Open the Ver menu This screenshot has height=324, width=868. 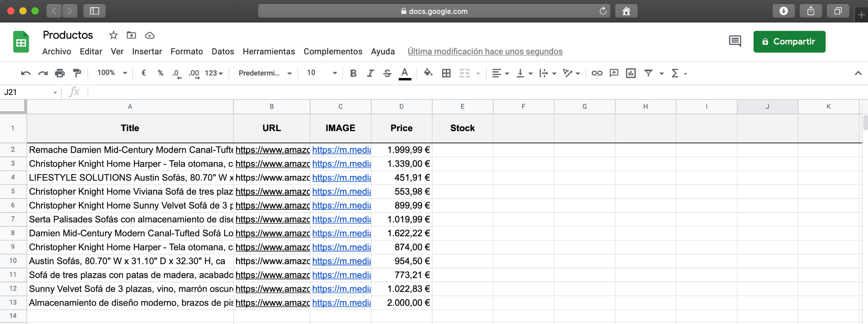click(x=117, y=51)
